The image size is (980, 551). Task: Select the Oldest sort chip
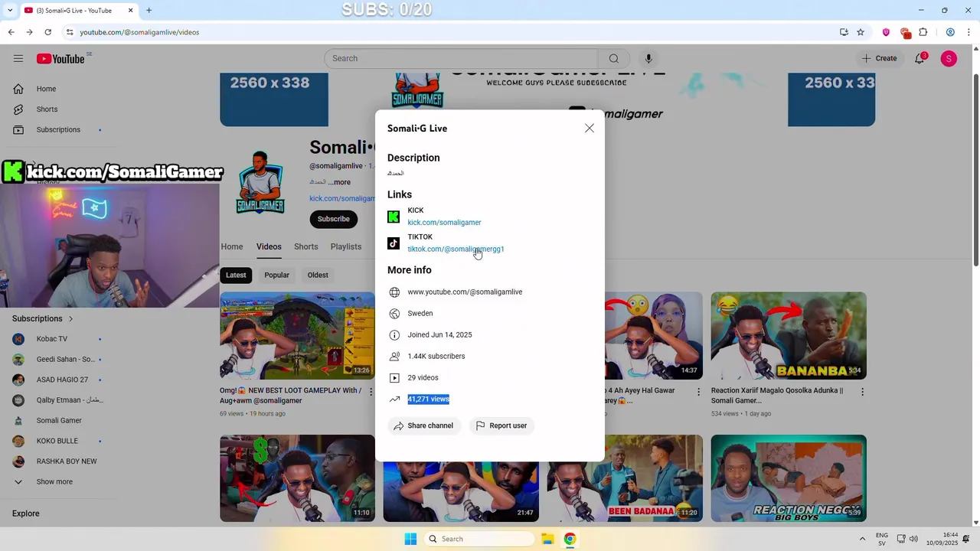pos(318,275)
